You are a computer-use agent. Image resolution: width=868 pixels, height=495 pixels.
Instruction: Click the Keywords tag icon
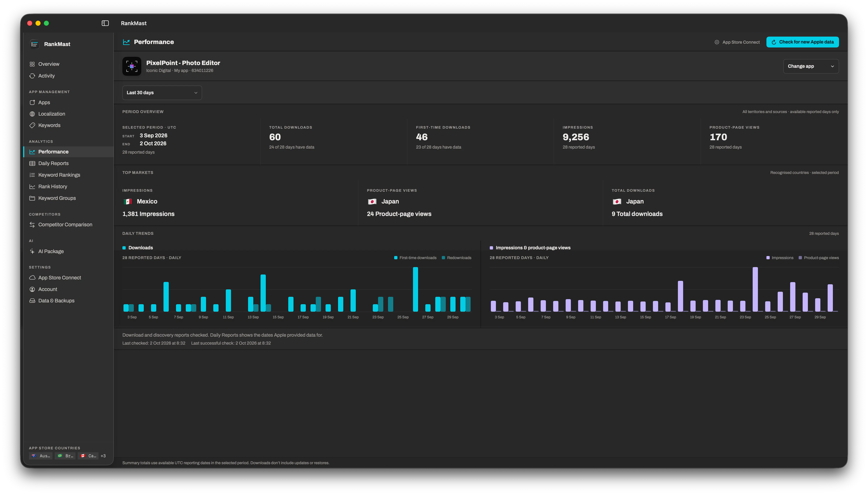[32, 125]
